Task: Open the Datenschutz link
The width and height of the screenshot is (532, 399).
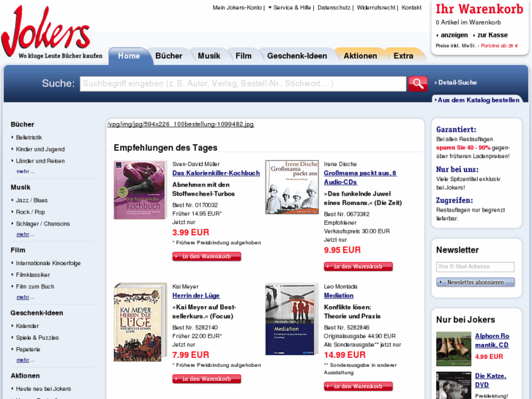Action: pos(334,7)
